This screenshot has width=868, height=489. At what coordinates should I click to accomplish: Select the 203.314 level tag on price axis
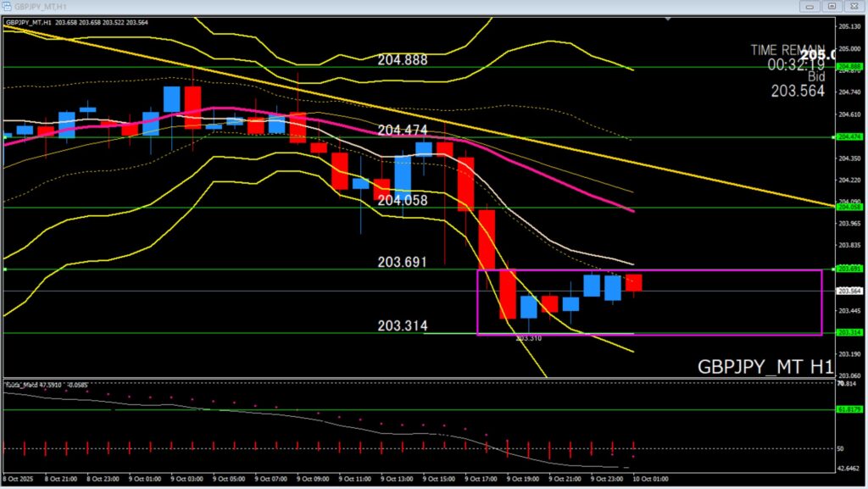pos(848,333)
